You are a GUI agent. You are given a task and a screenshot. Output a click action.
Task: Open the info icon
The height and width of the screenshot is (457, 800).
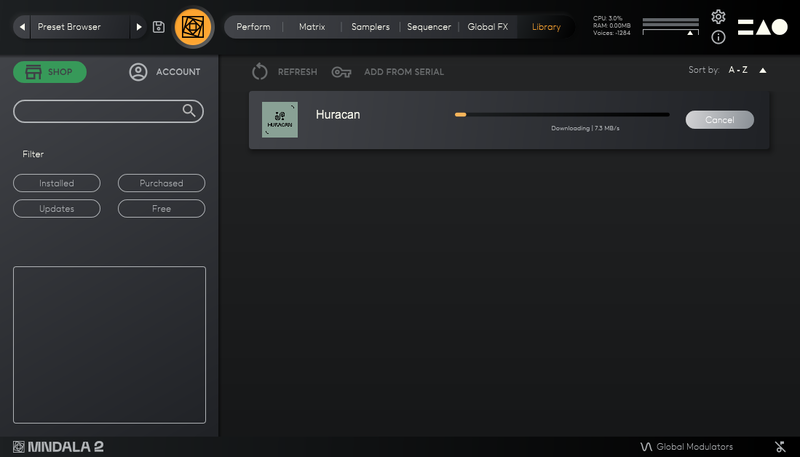point(718,37)
